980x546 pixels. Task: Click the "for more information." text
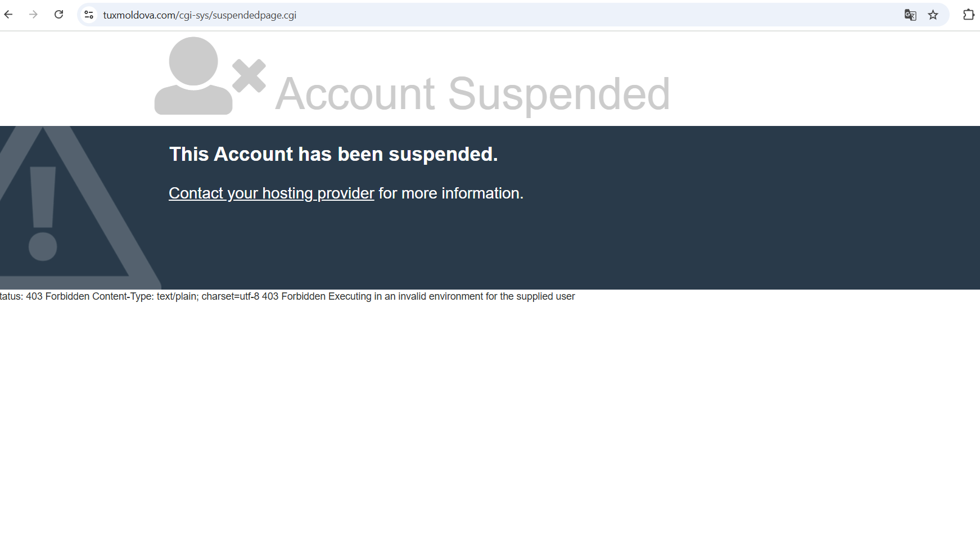(451, 193)
